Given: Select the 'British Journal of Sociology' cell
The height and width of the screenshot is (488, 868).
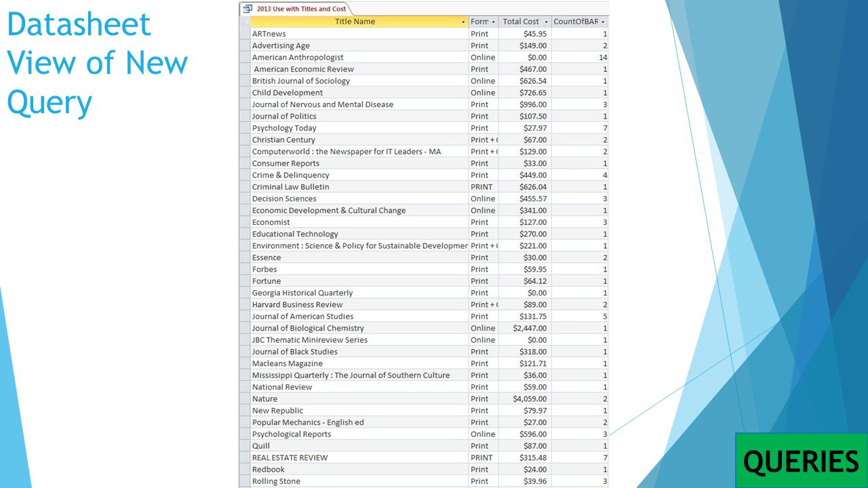Looking at the screenshot, I should (x=359, y=81).
